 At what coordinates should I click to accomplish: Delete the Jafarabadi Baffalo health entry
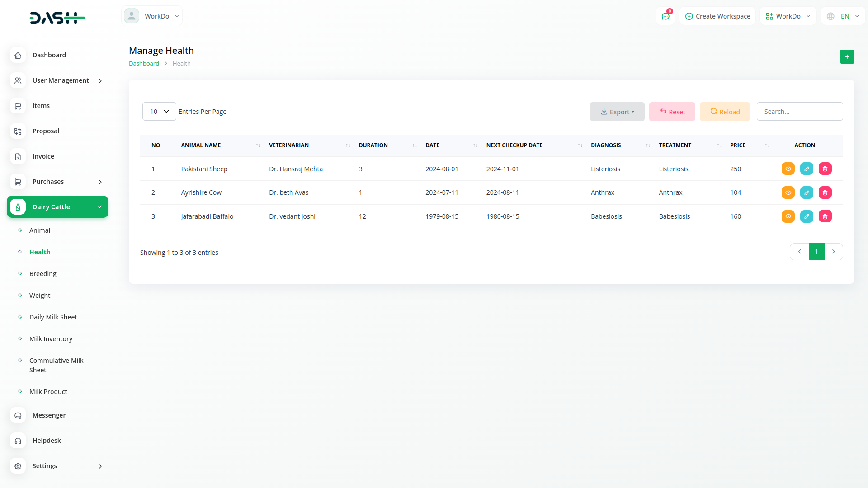825,216
